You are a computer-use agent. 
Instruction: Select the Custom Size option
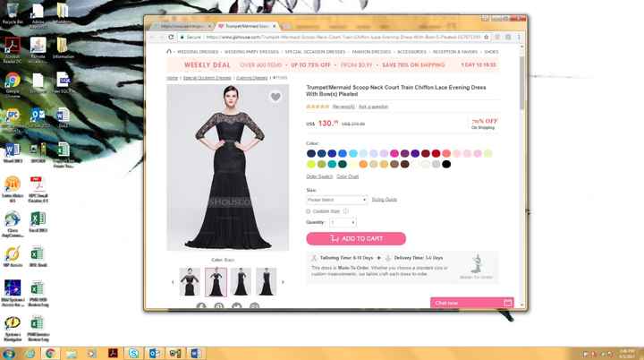308,211
